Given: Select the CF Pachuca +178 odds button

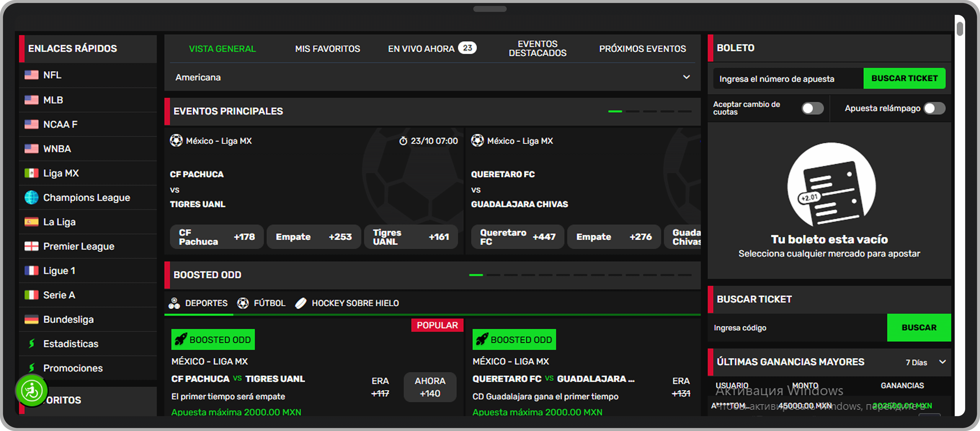Looking at the screenshot, I should [216, 237].
